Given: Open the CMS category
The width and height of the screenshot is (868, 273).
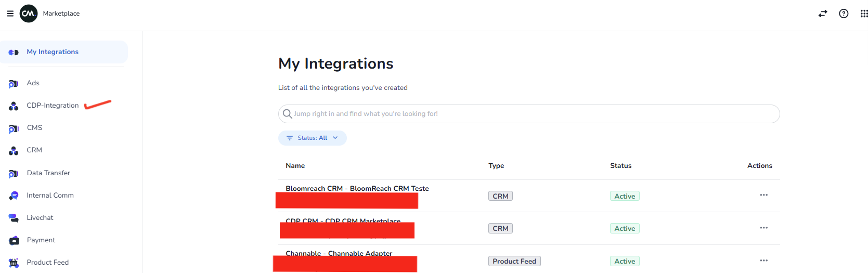Looking at the screenshot, I should click(34, 128).
